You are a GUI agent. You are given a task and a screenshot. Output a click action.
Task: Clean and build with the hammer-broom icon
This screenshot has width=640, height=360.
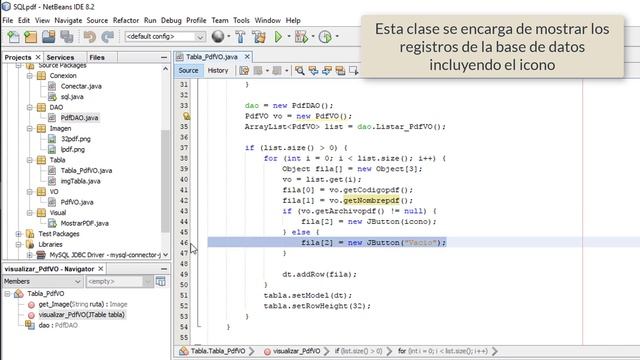(x=259, y=37)
